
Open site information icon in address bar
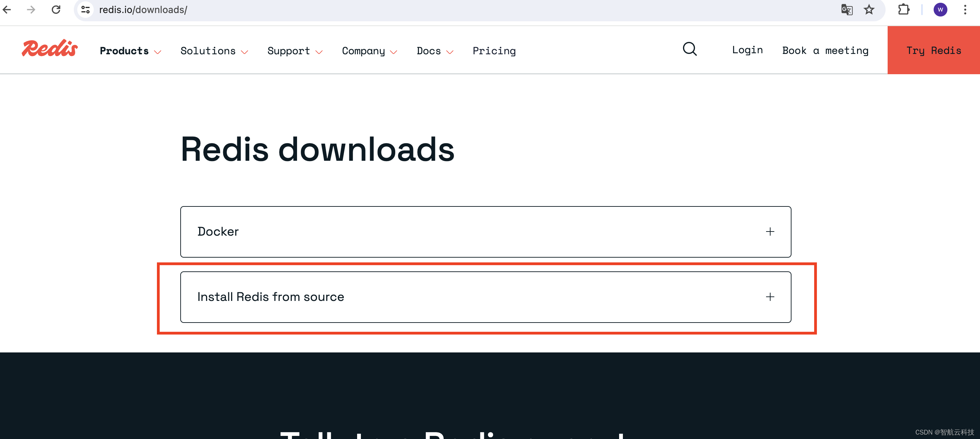86,10
